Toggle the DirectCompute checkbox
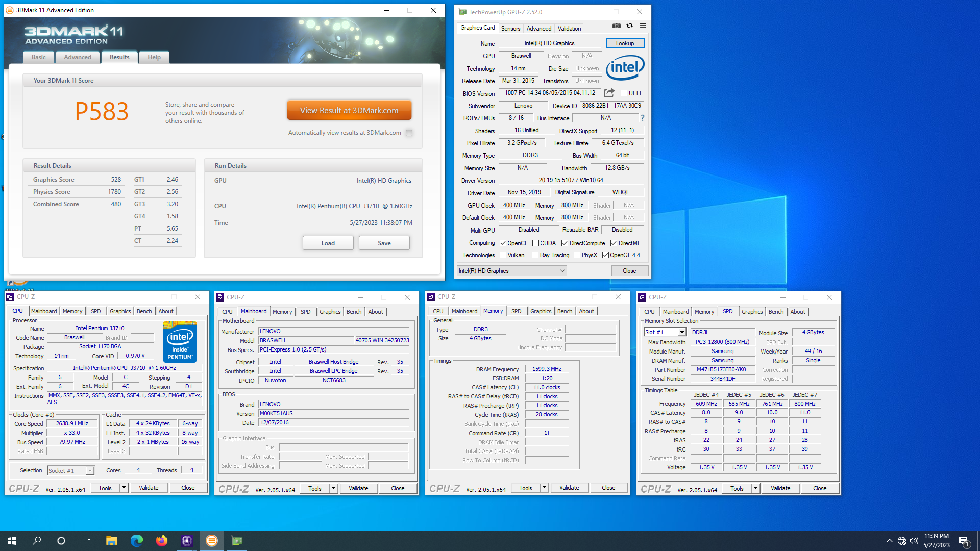The height and width of the screenshot is (551, 980). pos(565,243)
